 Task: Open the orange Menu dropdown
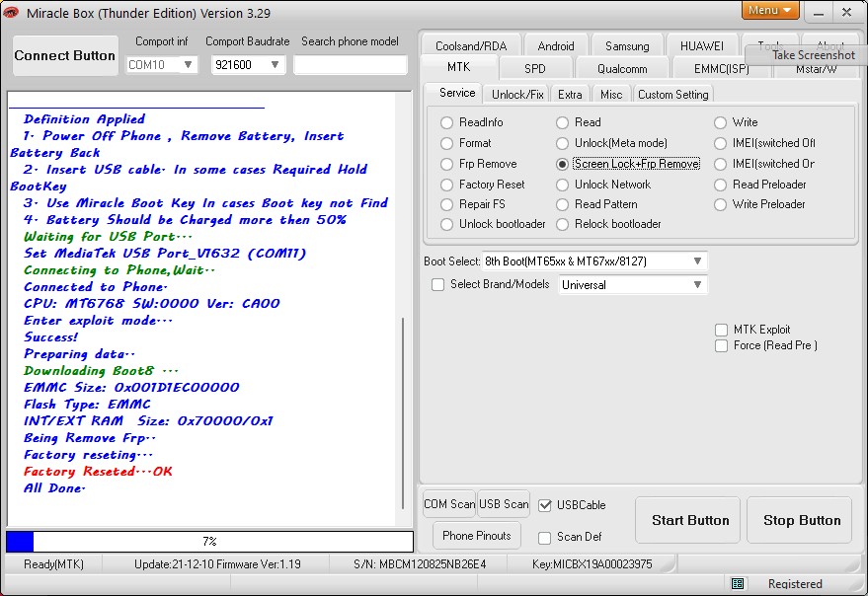(769, 10)
